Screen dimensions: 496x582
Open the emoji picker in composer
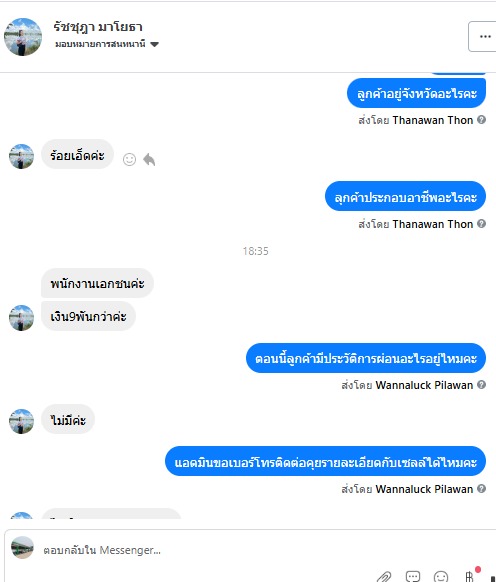(x=441, y=576)
